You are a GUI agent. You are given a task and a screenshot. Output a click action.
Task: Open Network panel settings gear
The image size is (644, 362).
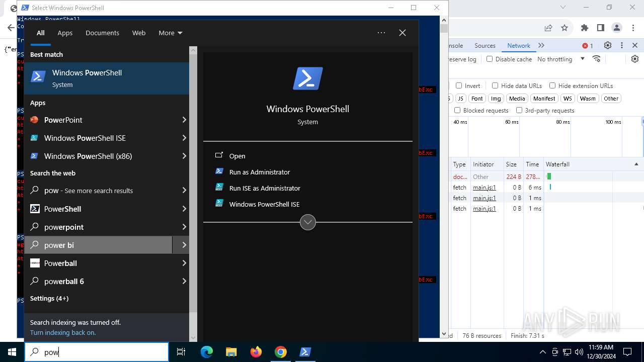click(x=635, y=59)
